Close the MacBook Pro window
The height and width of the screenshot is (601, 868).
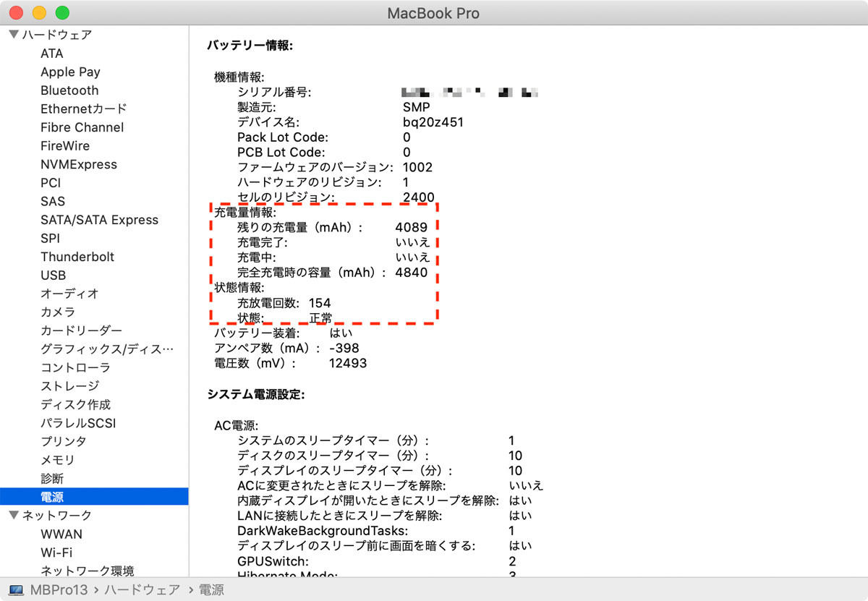16,13
